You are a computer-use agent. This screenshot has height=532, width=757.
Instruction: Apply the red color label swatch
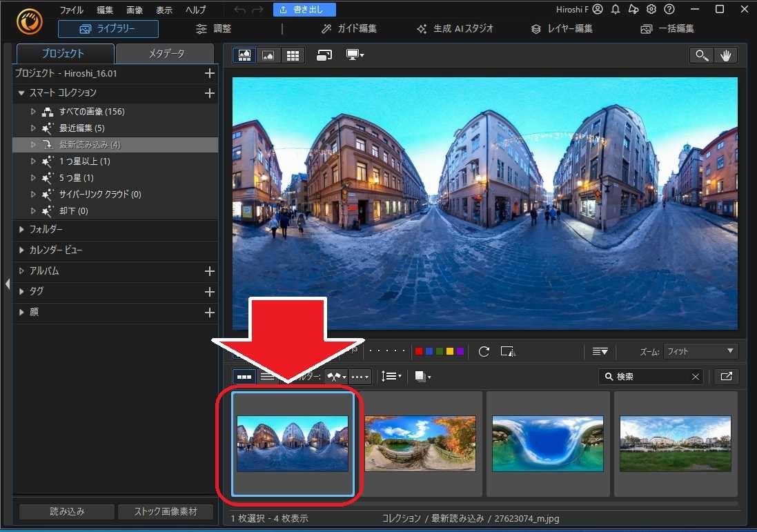point(418,351)
